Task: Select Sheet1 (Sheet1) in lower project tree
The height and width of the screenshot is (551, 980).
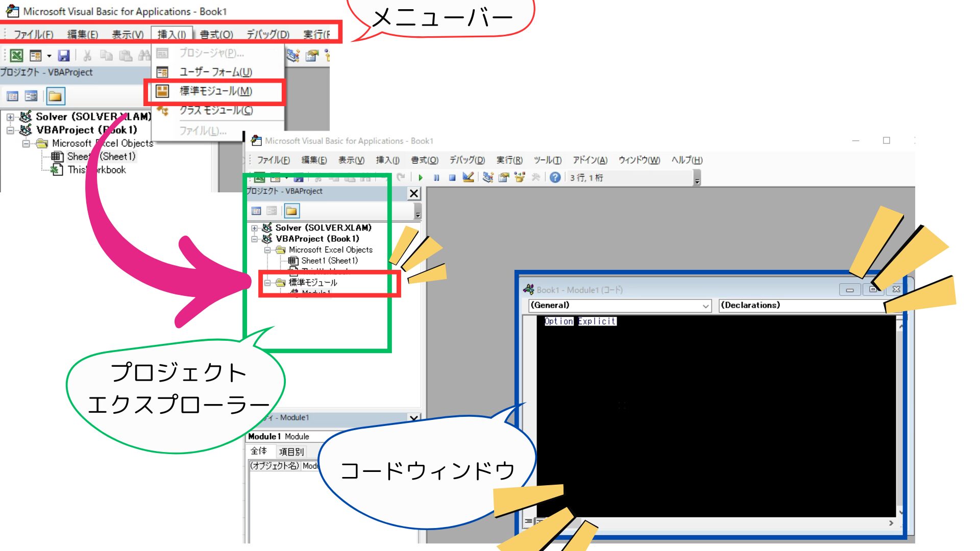Action: [x=329, y=261]
